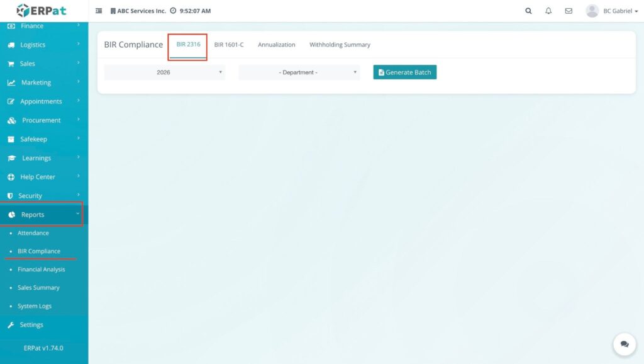The height and width of the screenshot is (364, 644).
Task: Click the 9:52:07 AM time display
Action: point(195,11)
